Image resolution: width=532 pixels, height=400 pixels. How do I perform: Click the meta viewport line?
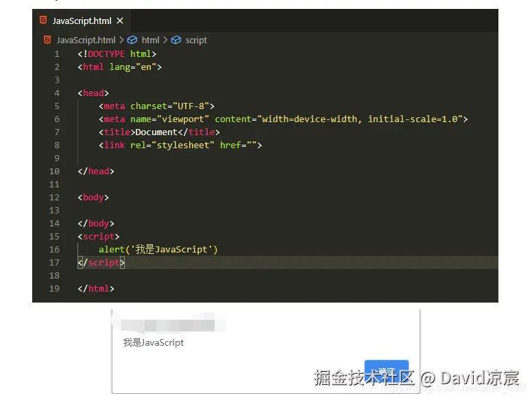(283, 119)
